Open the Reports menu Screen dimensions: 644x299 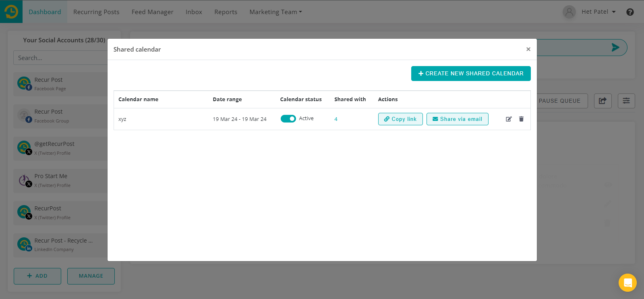point(226,12)
